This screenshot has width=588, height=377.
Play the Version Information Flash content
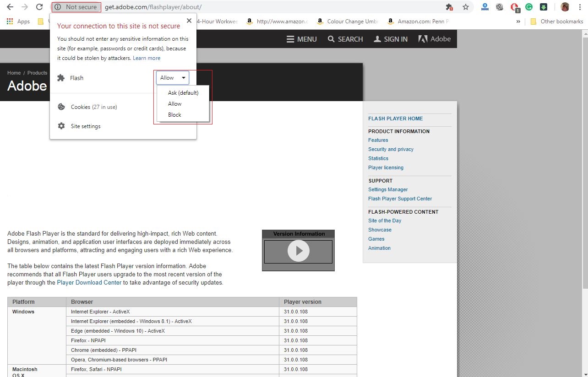coord(299,251)
